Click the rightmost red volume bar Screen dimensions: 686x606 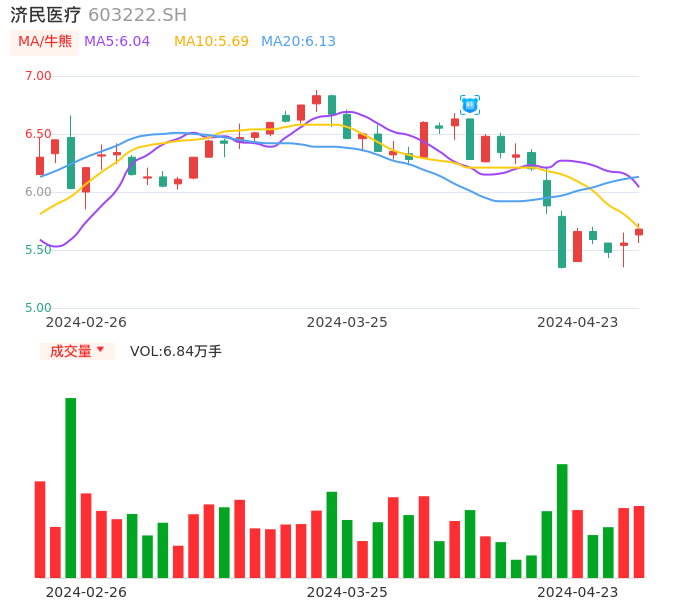(638, 541)
